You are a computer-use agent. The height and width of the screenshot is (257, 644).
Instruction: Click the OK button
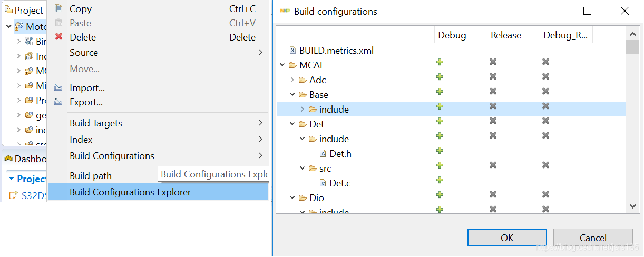click(507, 238)
